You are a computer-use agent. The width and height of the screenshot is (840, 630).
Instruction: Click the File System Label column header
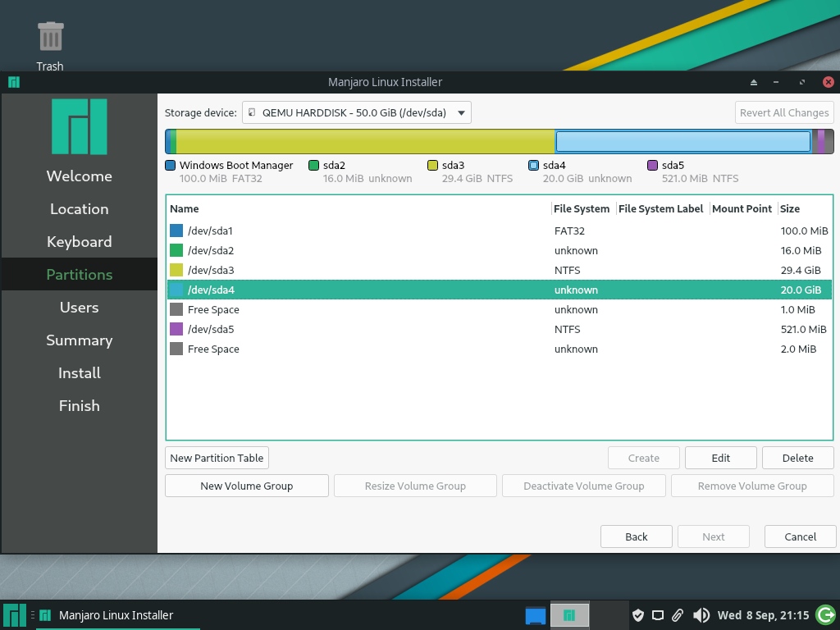661,209
